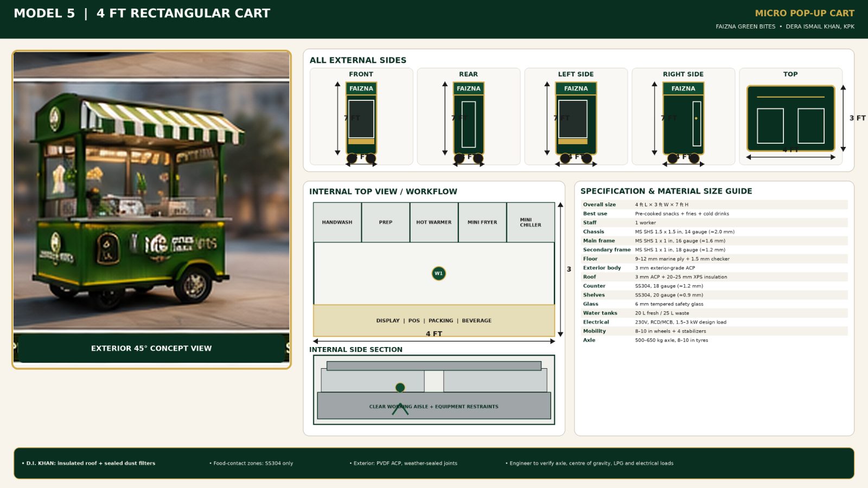Click the Glass tempered safety row
868x488 pixels.
pos(714,304)
